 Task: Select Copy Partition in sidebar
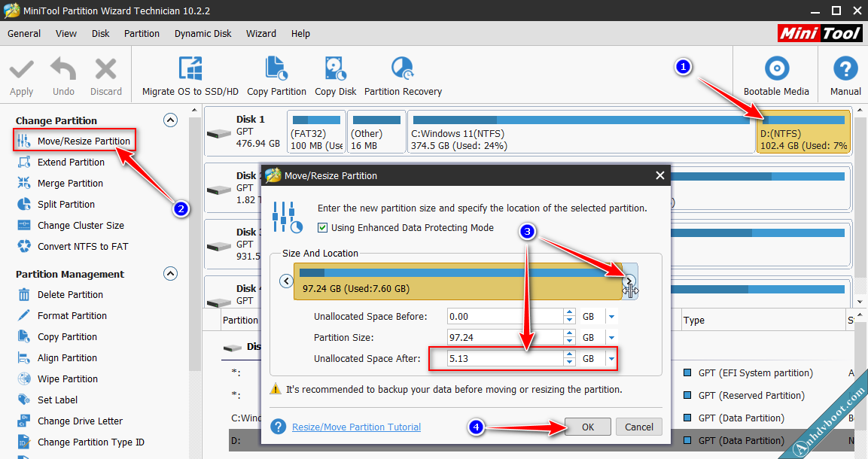[57, 337]
